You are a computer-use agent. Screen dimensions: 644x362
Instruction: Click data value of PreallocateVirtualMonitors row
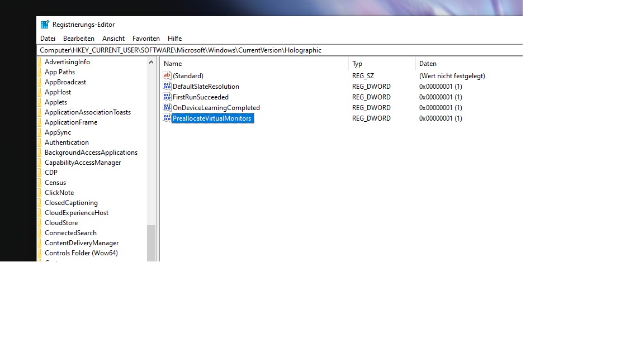click(x=441, y=118)
